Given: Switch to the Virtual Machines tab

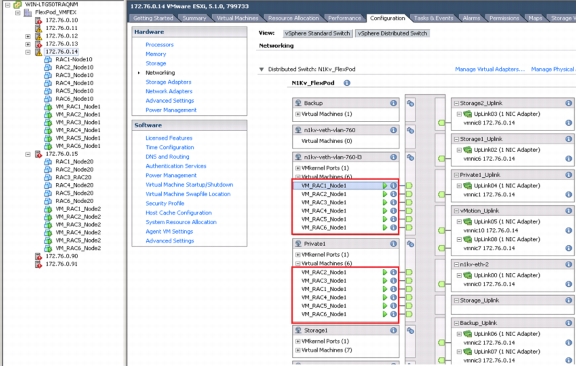Looking at the screenshot, I should point(237,18).
